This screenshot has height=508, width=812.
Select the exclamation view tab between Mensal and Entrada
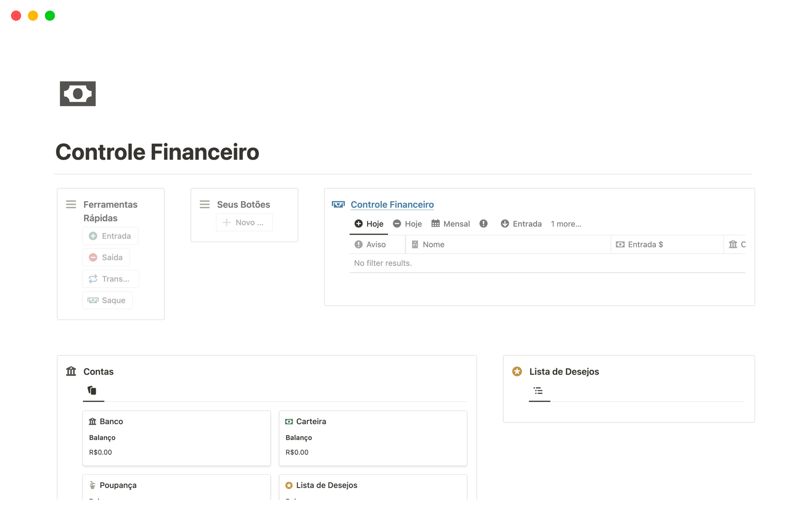(x=483, y=224)
